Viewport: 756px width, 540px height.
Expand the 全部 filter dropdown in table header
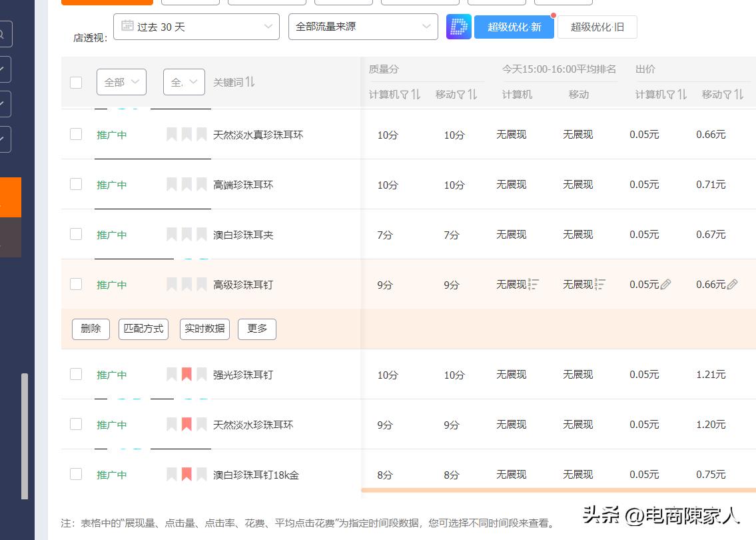(x=121, y=81)
